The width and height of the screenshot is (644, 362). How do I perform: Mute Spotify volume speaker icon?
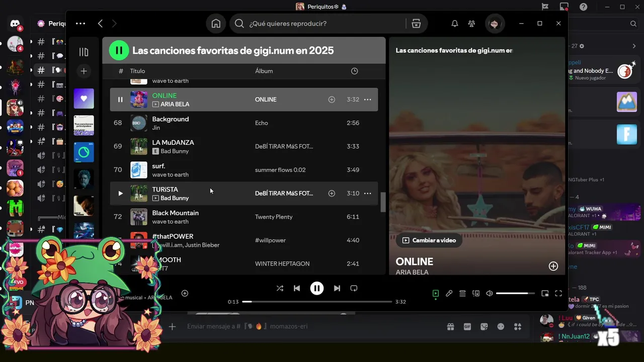coord(489,294)
